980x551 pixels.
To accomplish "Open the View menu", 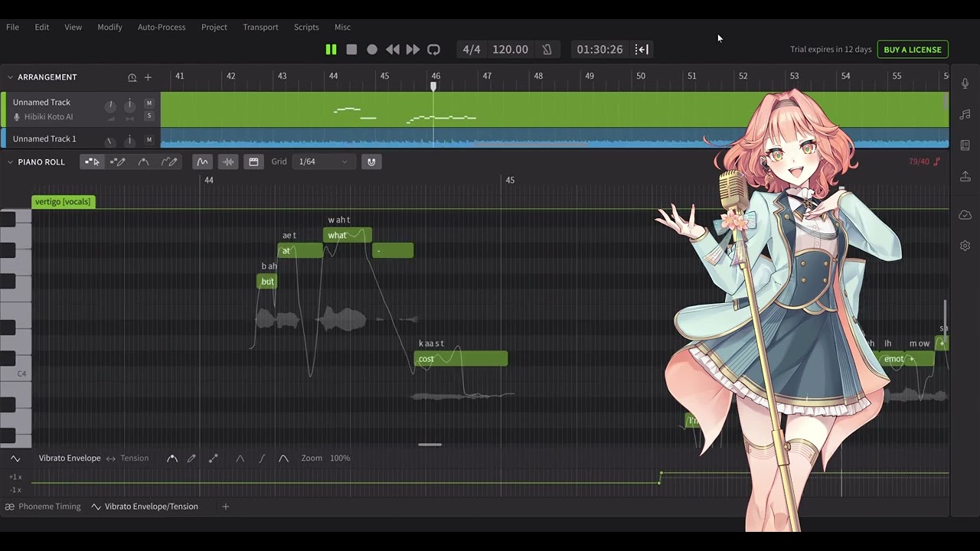I will 73,27.
